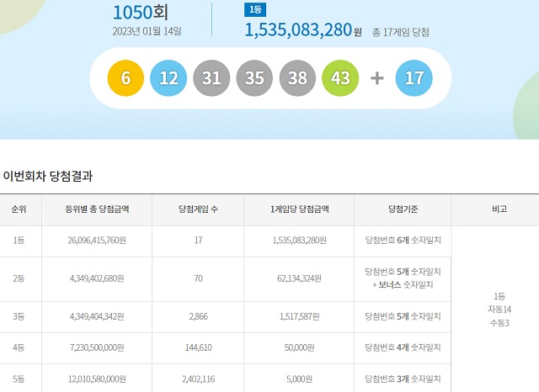The width and height of the screenshot is (539, 392).
Task: Click the 5등 rank cell
Action: coord(19,379)
